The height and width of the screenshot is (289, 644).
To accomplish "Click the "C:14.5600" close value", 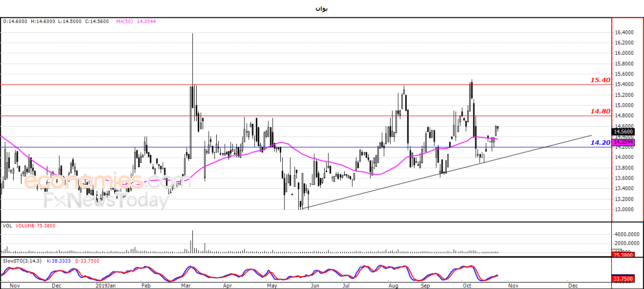I will tap(97, 22).
